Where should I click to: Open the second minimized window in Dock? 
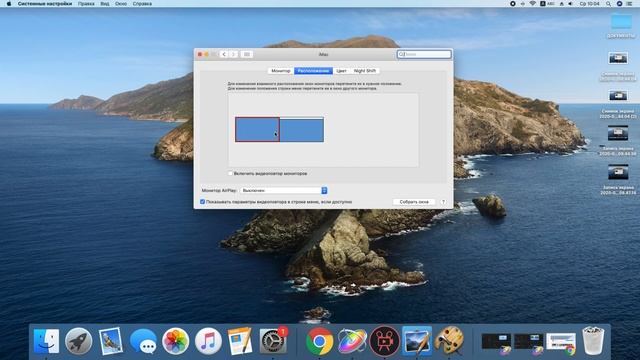528,342
